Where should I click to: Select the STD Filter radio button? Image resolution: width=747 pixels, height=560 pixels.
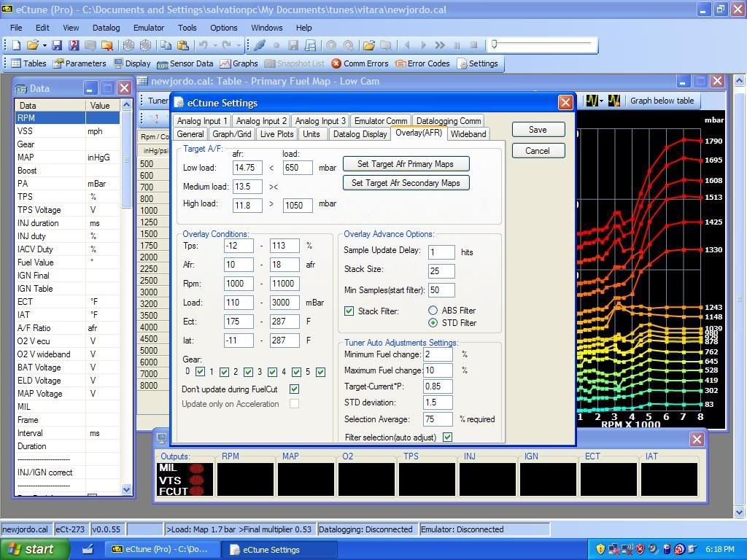(433, 322)
